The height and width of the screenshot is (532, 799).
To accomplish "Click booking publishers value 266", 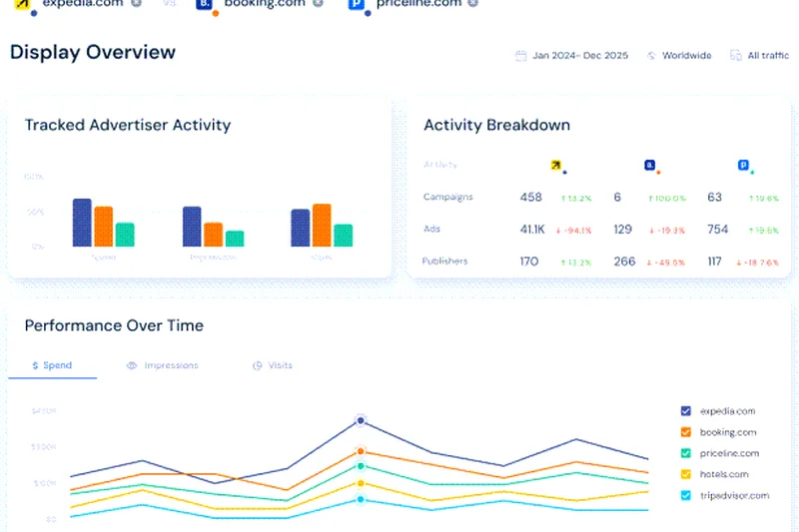I will pos(625,262).
